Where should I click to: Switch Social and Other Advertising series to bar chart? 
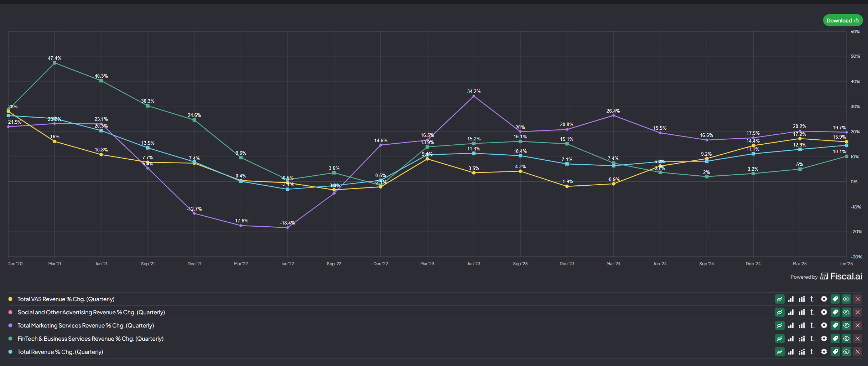pyautogui.click(x=791, y=312)
